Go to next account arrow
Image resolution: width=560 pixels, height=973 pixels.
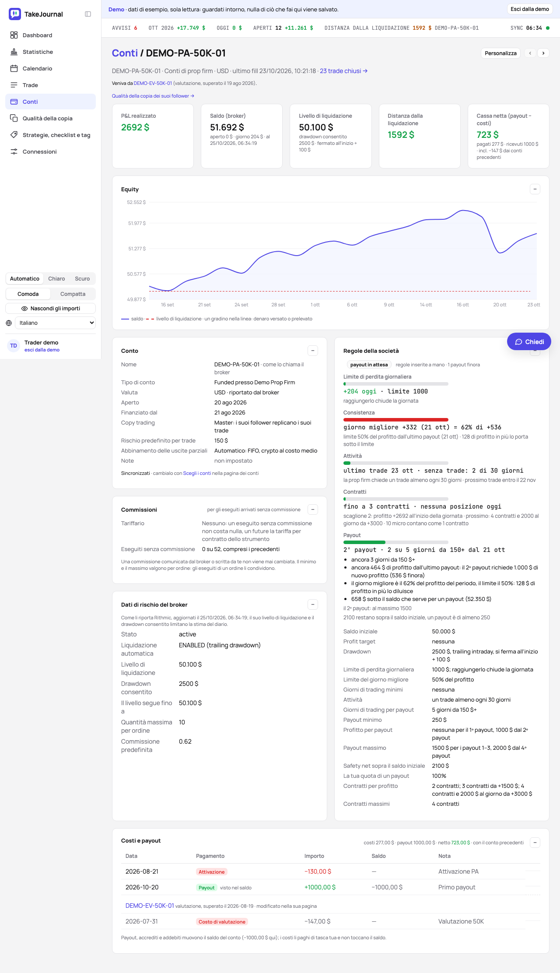coord(543,53)
